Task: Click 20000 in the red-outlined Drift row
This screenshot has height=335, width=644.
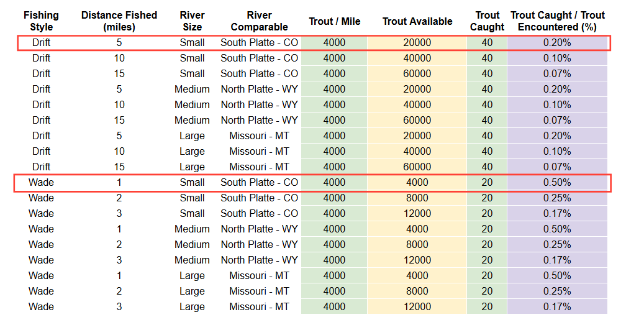Action: coord(417,43)
